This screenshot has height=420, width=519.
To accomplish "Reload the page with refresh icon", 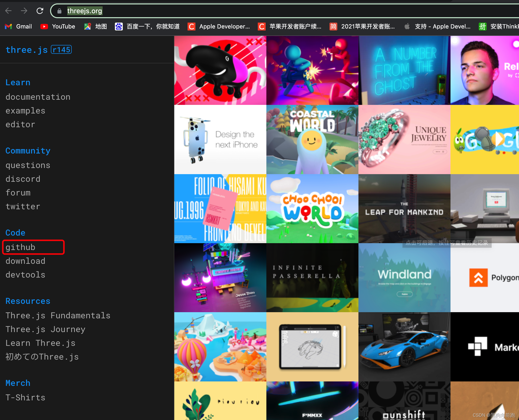I will (40, 11).
